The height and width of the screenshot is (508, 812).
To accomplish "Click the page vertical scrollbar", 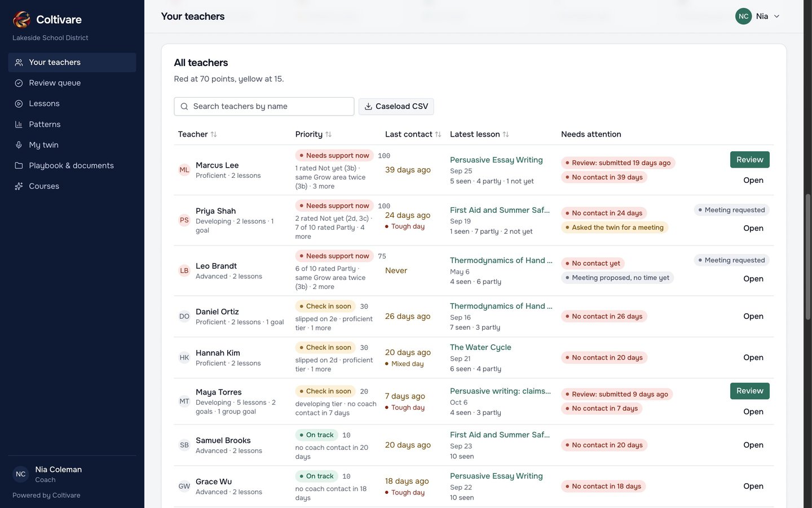I will coord(808,257).
